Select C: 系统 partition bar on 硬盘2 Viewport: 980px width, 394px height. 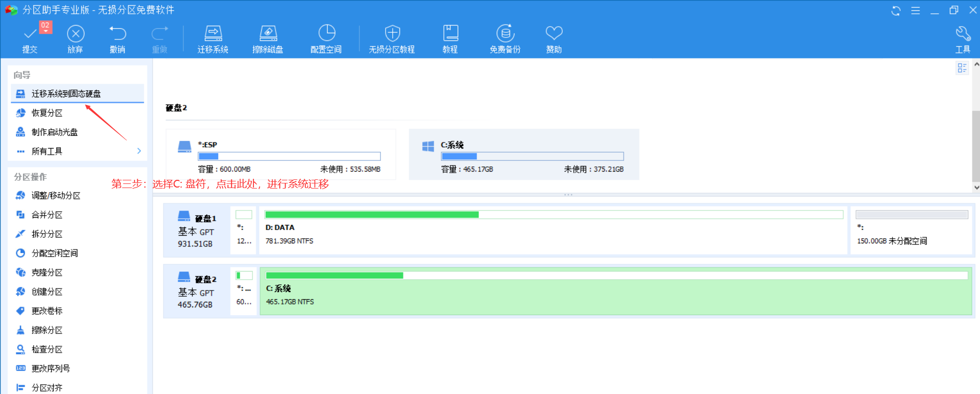coord(616,291)
